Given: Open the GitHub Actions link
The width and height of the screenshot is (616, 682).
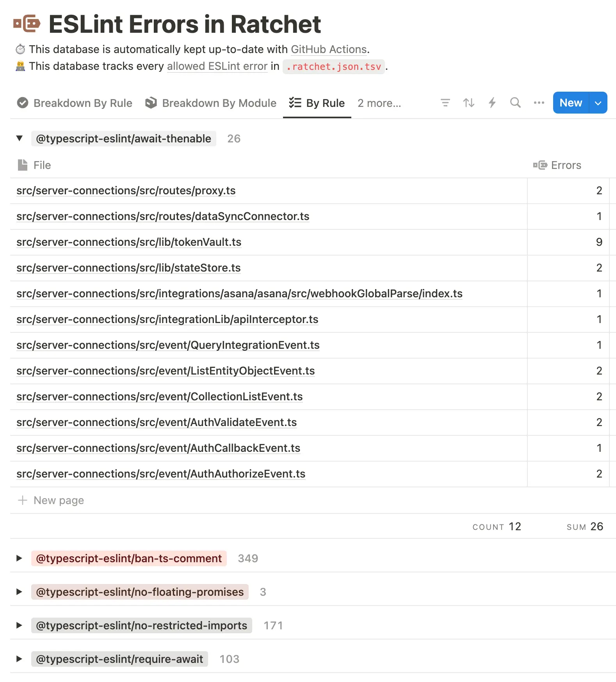Looking at the screenshot, I should [328, 49].
